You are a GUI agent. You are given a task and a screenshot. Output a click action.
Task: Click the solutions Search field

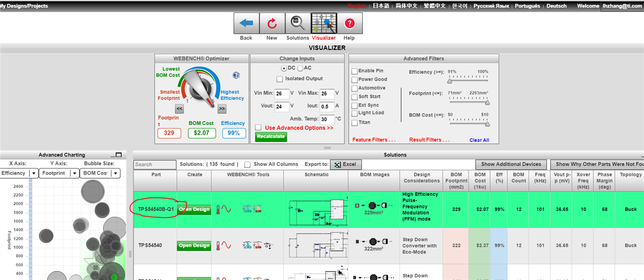(x=155, y=164)
